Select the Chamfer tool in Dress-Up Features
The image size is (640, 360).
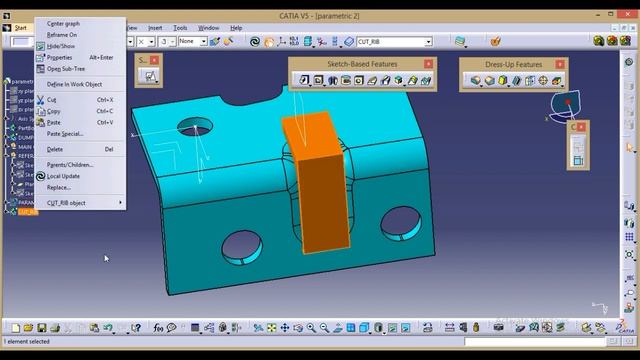point(489,80)
